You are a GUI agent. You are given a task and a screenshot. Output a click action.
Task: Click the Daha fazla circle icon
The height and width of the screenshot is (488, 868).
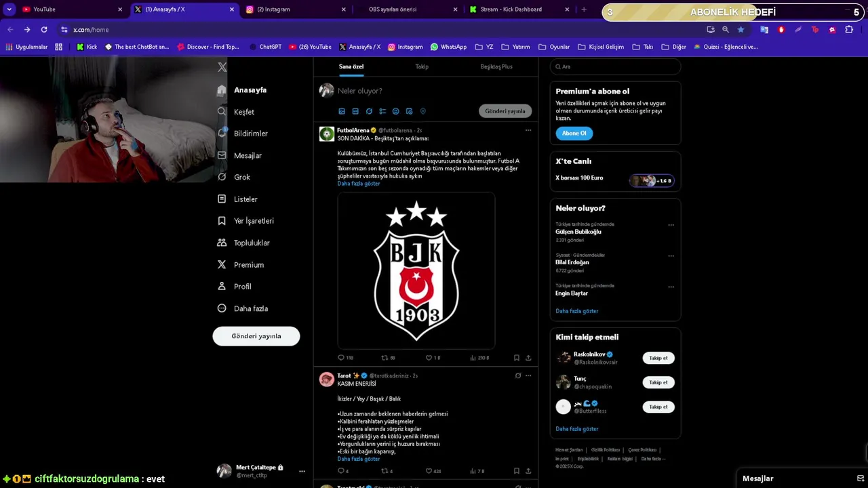[x=222, y=308]
